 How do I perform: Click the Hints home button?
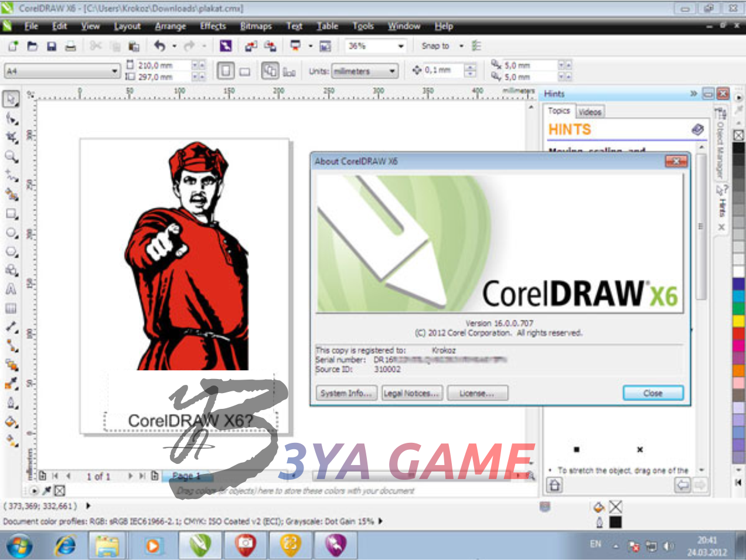(554, 485)
